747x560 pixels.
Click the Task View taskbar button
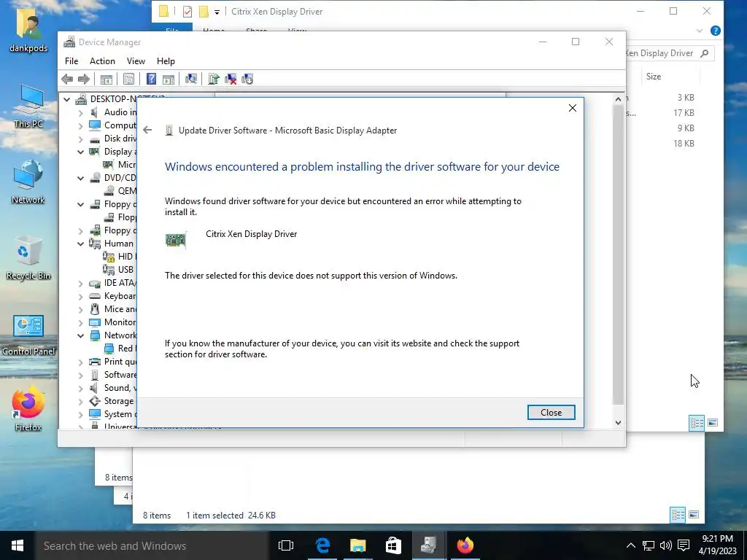(286, 545)
